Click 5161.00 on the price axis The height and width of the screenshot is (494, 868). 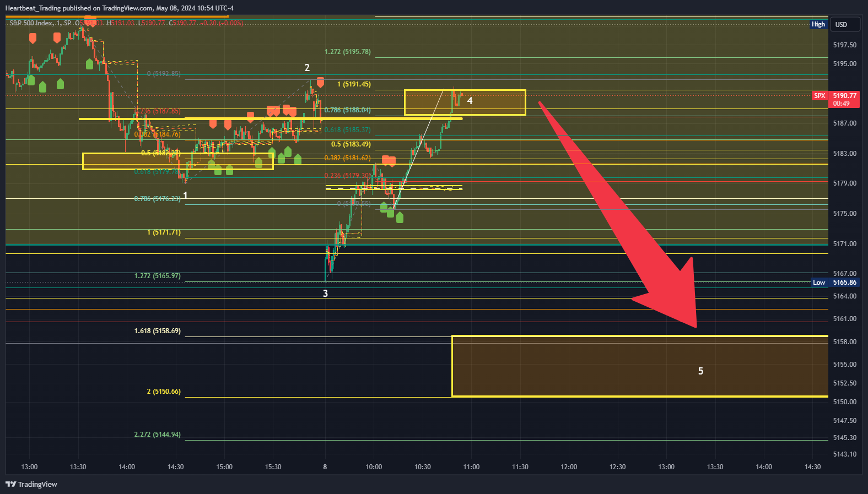845,319
